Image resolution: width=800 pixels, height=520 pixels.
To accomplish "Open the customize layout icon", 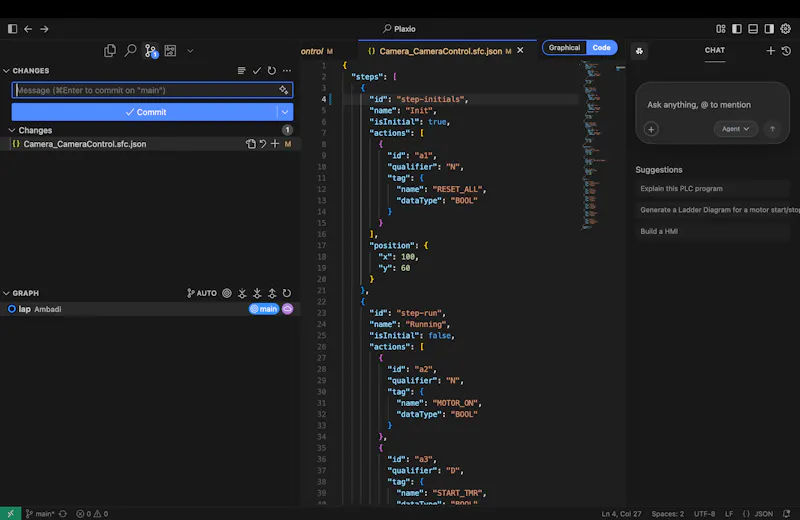I will coord(720,29).
